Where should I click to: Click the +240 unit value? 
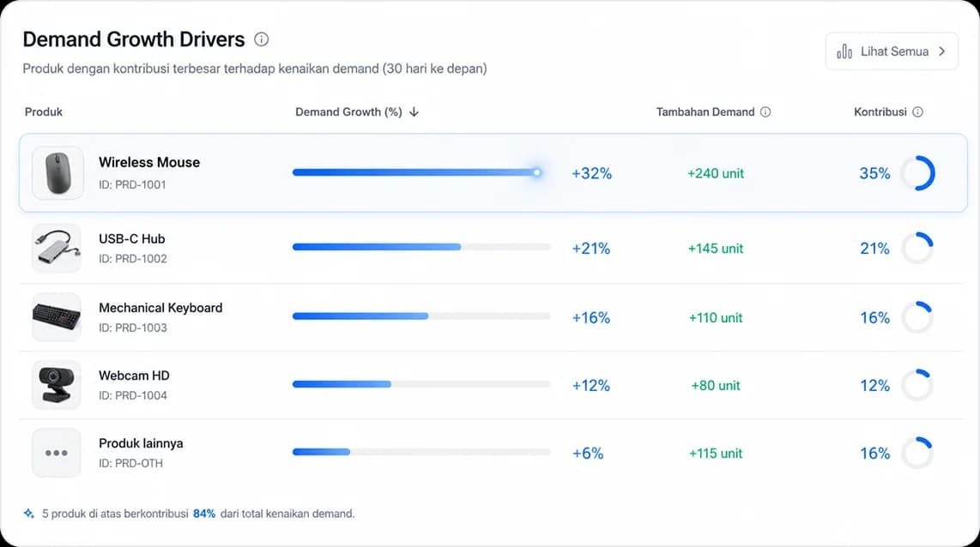716,173
